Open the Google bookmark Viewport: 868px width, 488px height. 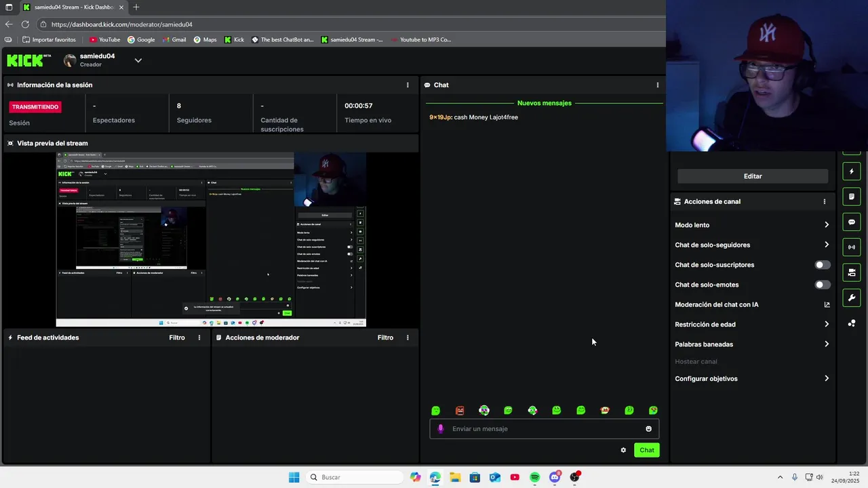point(141,39)
